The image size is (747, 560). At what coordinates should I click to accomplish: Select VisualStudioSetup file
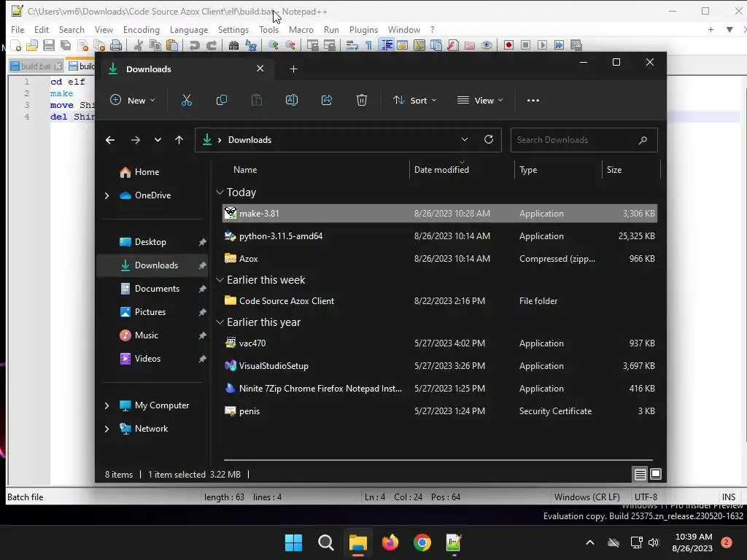439,366
